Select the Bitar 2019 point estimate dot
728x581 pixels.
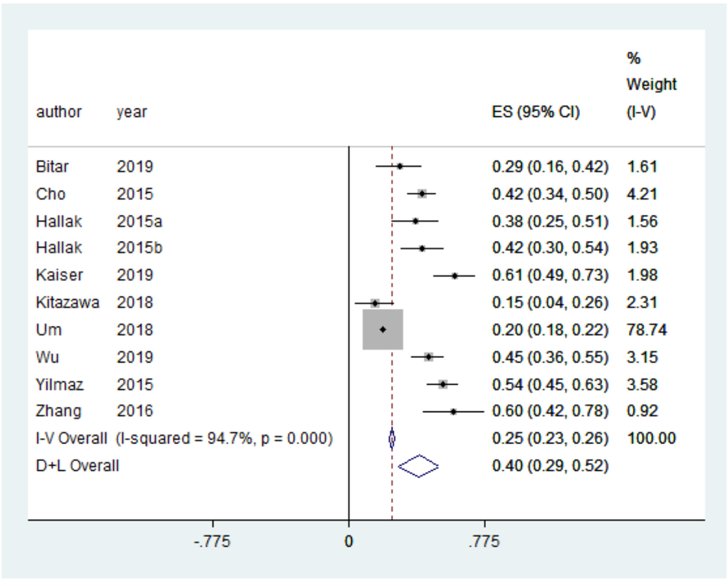tap(400, 167)
